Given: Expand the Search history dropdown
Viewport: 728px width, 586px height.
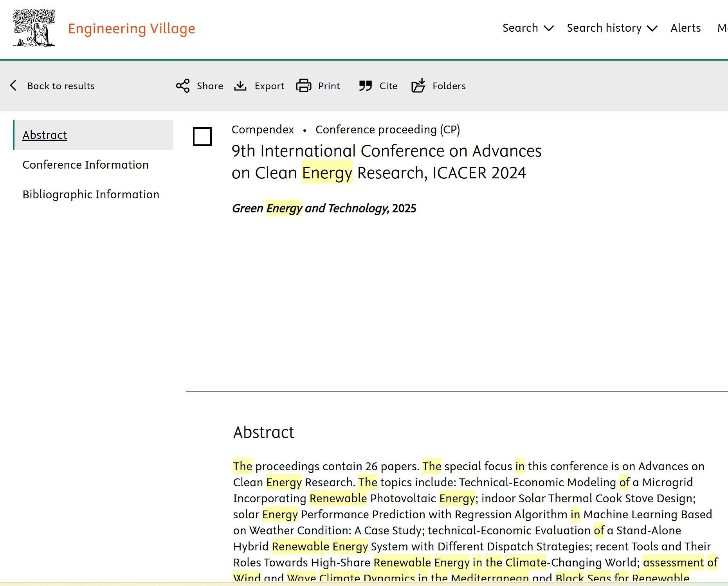Looking at the screenshot, I should pos(612,28).
